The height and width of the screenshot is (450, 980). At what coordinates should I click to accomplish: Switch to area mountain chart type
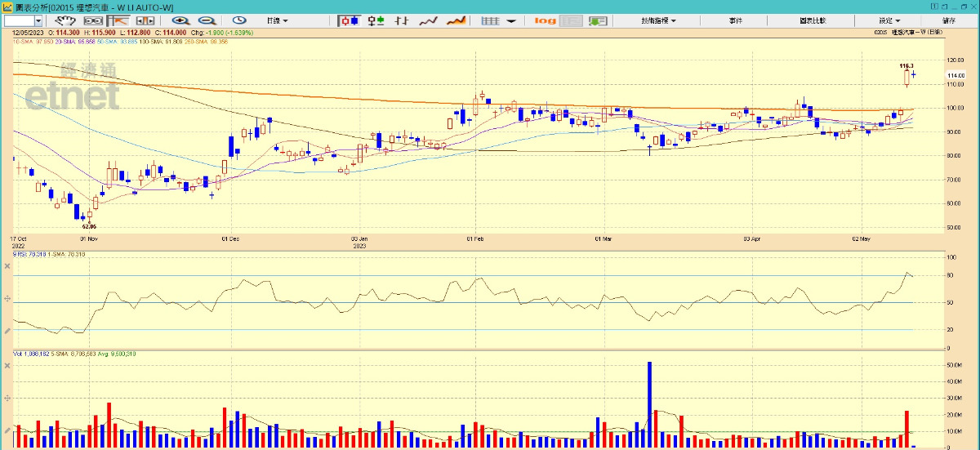pos(457,20)
